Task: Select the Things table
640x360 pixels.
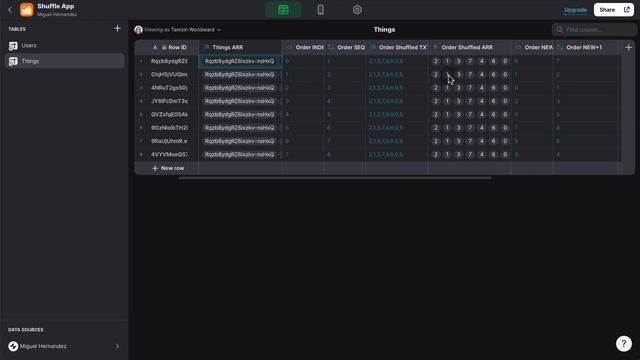Action: [64, 61]
